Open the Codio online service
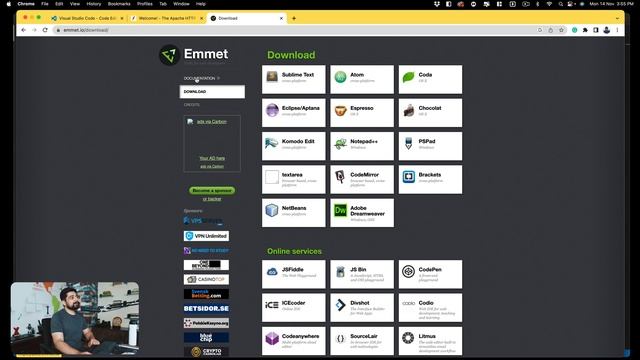Screen dimensions: 640x360 (430, 307)
